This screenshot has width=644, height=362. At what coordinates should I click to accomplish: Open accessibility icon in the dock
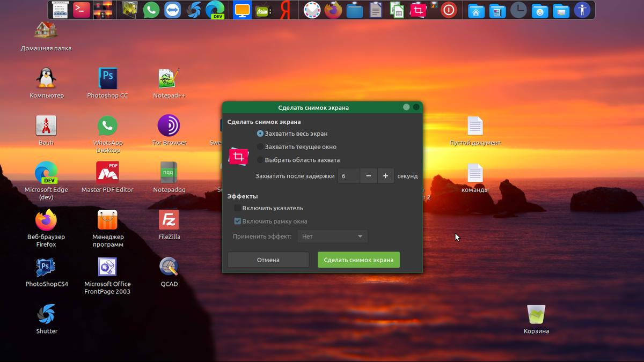582,10
